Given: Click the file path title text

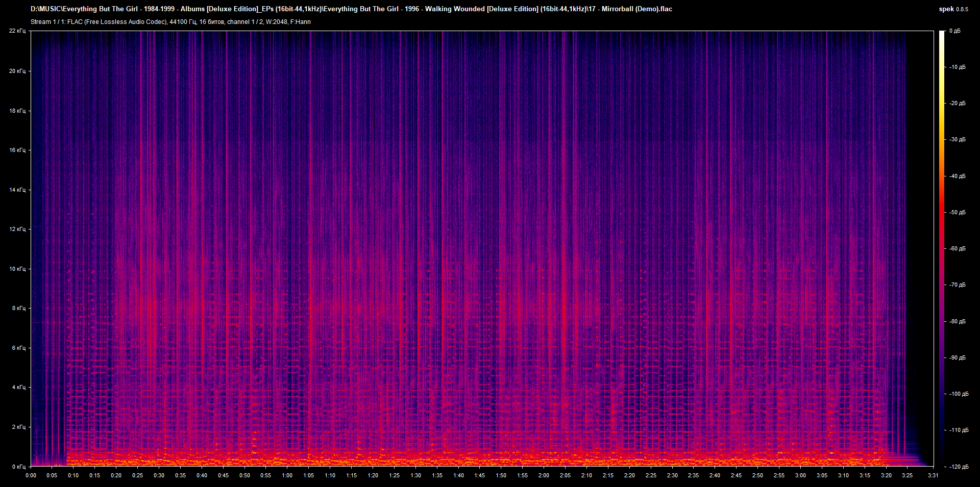Looking at the screenshot, I should click(x=351, y=9).
